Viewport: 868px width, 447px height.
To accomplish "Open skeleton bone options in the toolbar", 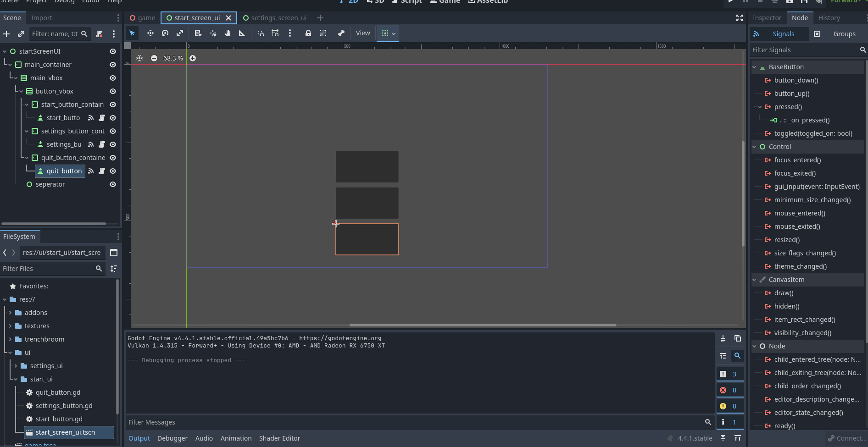I will [341, 33].
